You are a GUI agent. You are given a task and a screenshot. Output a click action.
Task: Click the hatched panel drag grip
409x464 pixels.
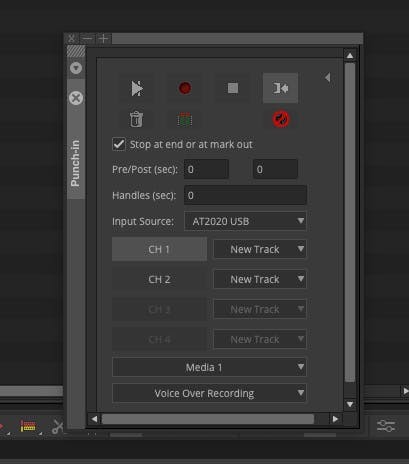coord(76,51)
